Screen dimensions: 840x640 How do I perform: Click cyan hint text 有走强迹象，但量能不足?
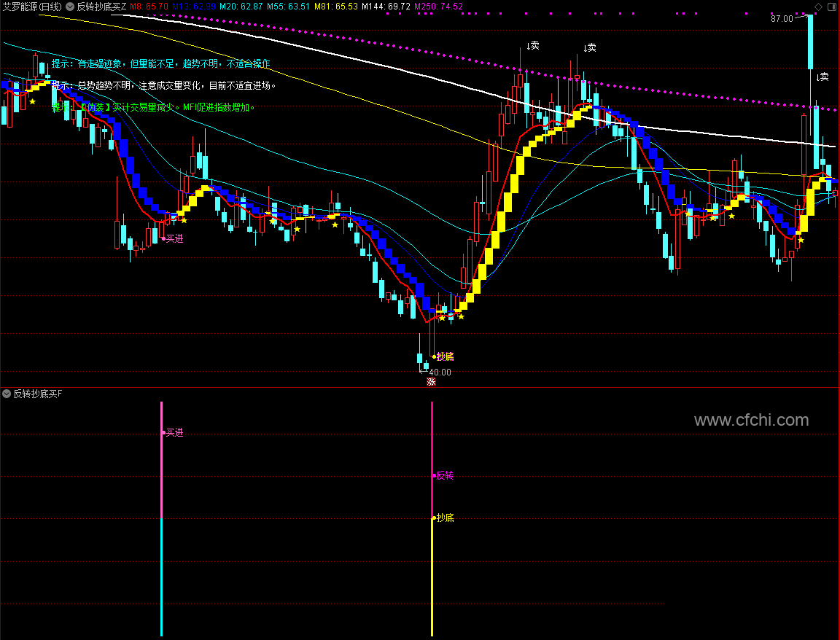click(126, 63)
